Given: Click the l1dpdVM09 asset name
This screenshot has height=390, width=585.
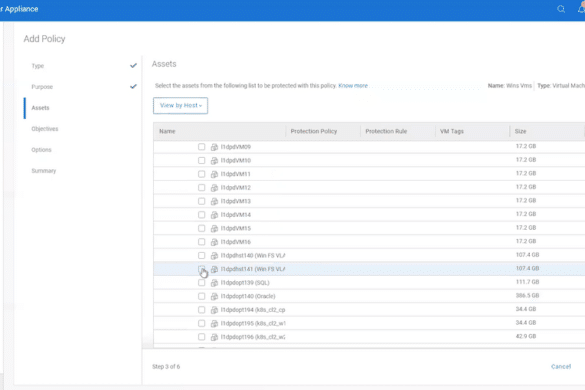Looking at the screenshot, I should tap(236, 147).
